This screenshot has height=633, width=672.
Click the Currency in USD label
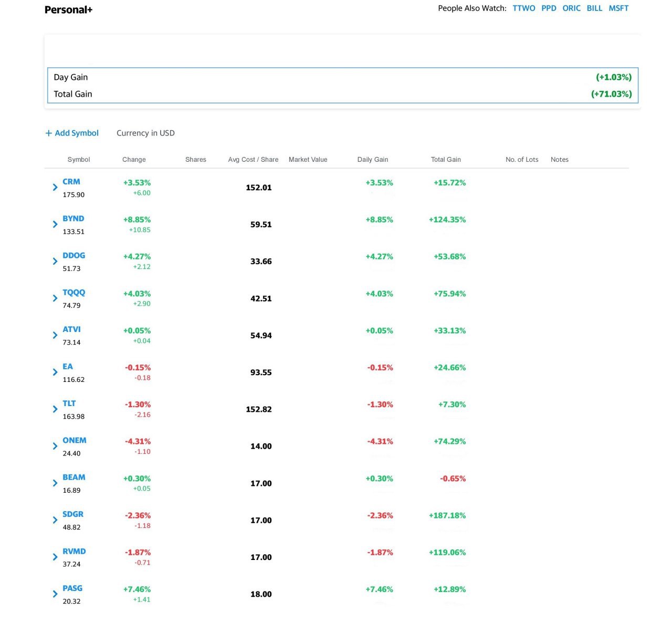click(x=145, y=133)
